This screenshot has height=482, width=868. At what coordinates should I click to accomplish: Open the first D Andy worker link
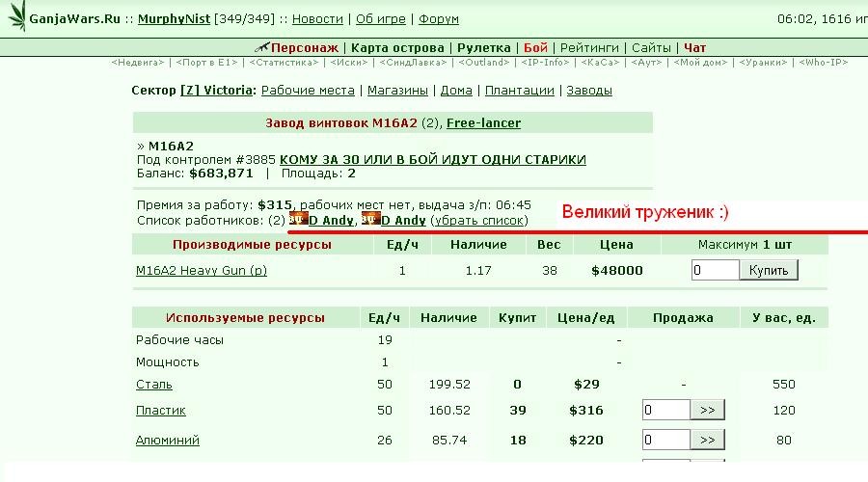pyautogui.click(x=331, y=220)
